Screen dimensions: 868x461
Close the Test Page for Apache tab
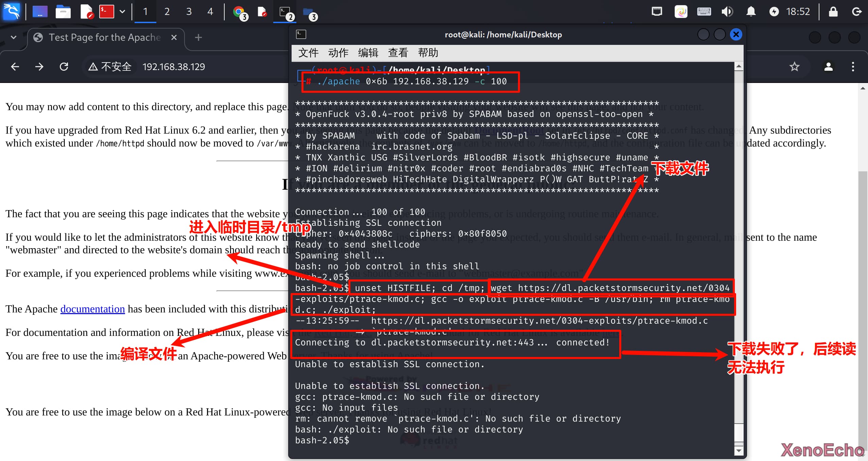(x=174, y=37)
